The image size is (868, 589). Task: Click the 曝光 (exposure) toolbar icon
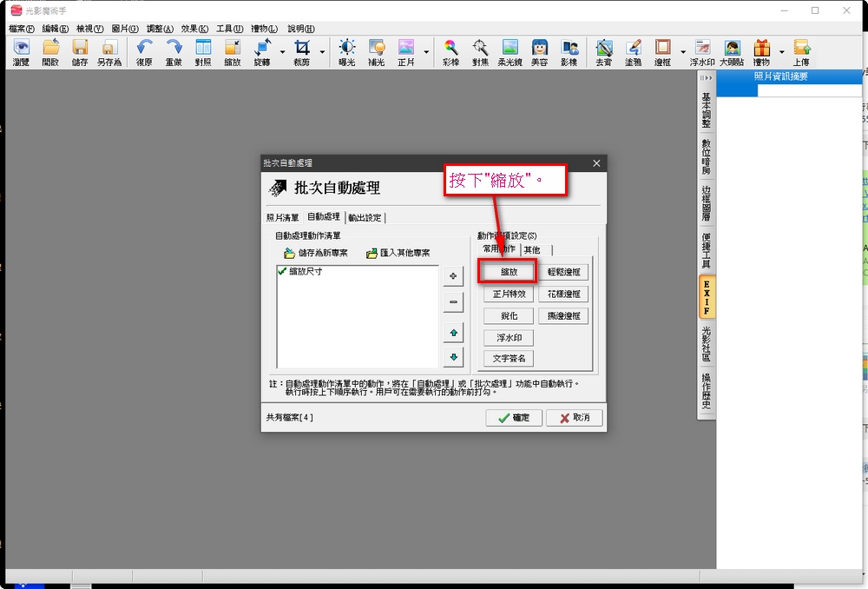click(x=346, y=52)
